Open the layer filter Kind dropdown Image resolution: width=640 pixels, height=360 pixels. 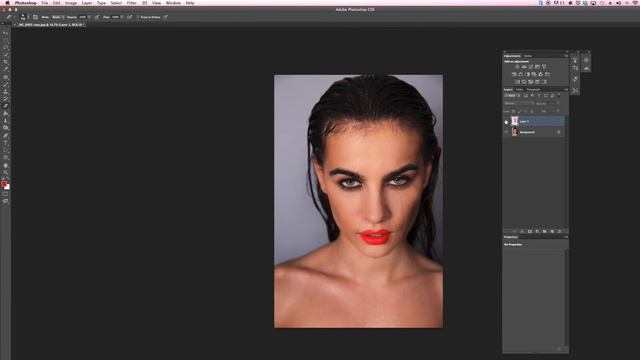[x=511, y=96]
